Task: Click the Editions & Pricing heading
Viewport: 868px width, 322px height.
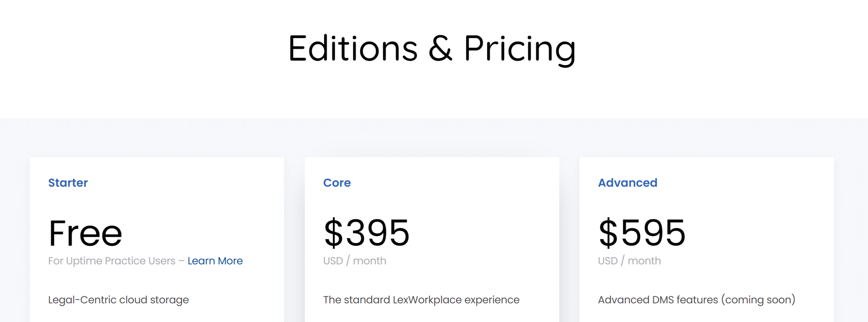Action: 432,49
